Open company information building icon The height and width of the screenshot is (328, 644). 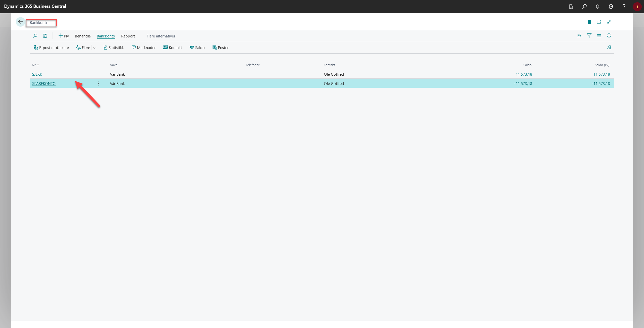click(x=571, y=7)
